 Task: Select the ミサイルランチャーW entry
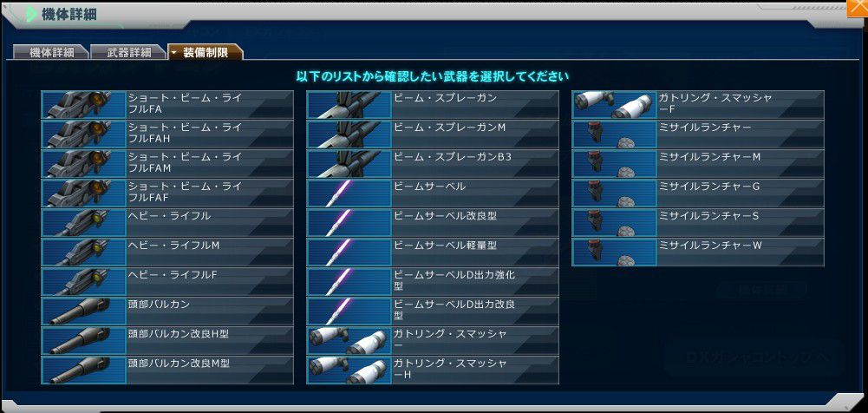click(697, 252)
